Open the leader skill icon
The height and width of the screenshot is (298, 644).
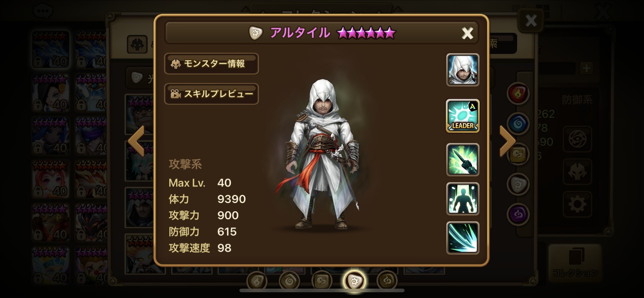[x=463, y=116]
